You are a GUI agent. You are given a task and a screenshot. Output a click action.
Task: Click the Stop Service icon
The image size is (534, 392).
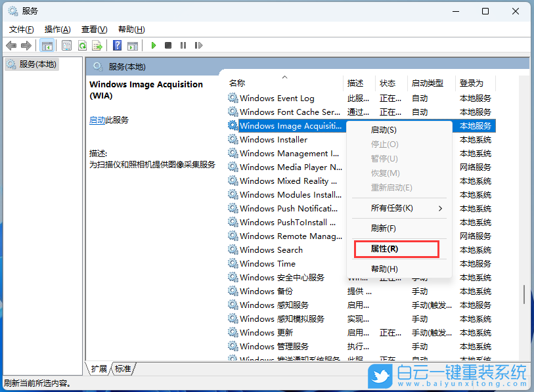[168, 45]
